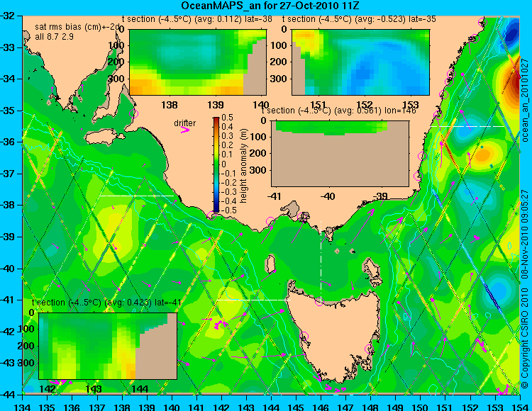
Task: Click the dark blue cold eddy at the map's northeast corner
Action: (512, 34)
